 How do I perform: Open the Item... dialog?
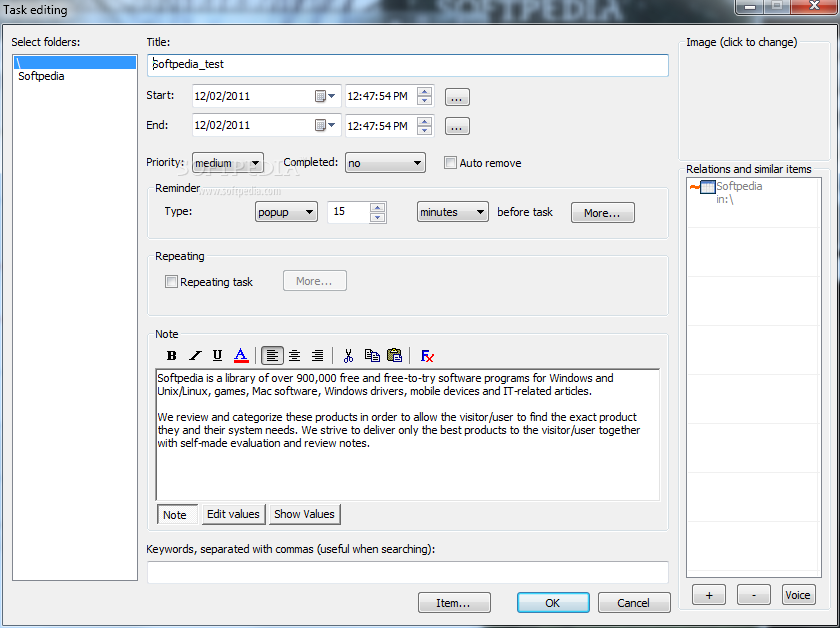coord(454,602)
